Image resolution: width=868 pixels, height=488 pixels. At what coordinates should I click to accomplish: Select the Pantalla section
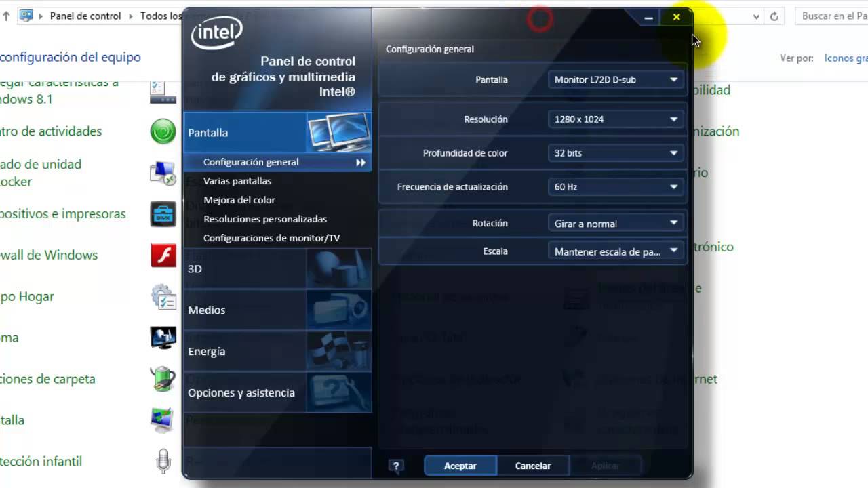click(277, 132)
